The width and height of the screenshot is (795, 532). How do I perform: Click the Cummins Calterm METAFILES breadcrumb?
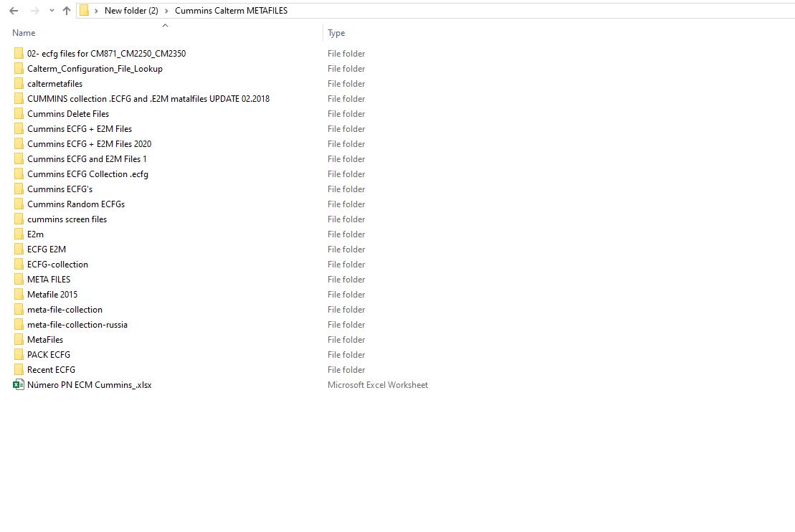pyautogui.click(x=231, y=11)
